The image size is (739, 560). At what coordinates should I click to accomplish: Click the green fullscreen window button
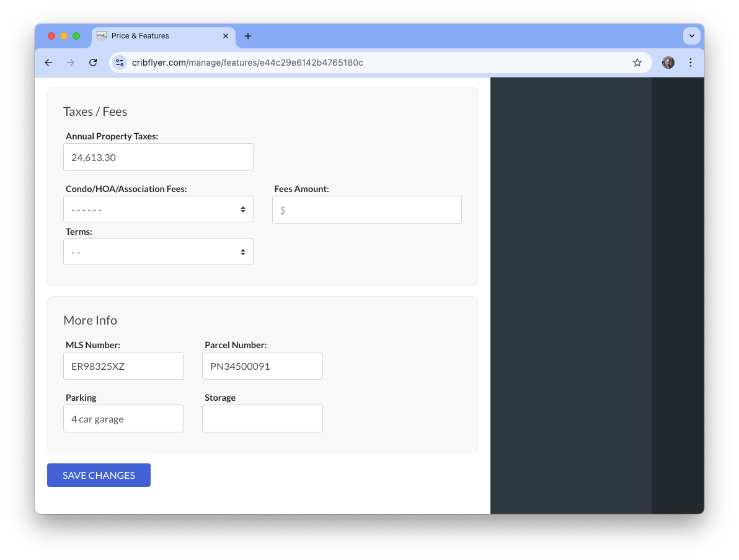76,36
